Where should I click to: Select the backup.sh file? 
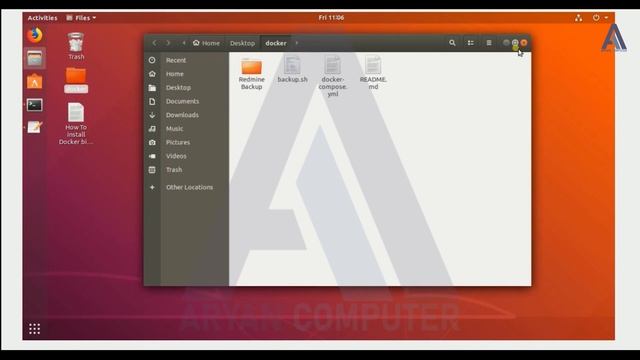click(292, 70)
